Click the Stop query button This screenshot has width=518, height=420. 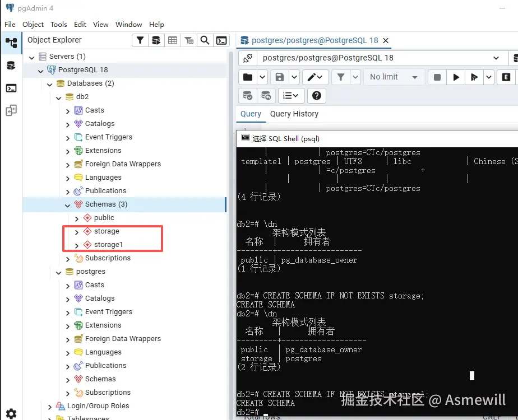pos(437,77)
